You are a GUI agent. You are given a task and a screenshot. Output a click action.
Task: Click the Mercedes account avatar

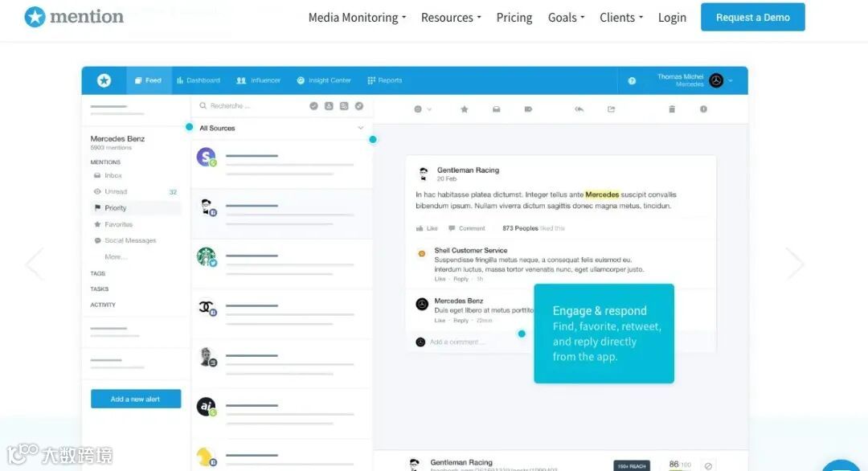[716, 80]
